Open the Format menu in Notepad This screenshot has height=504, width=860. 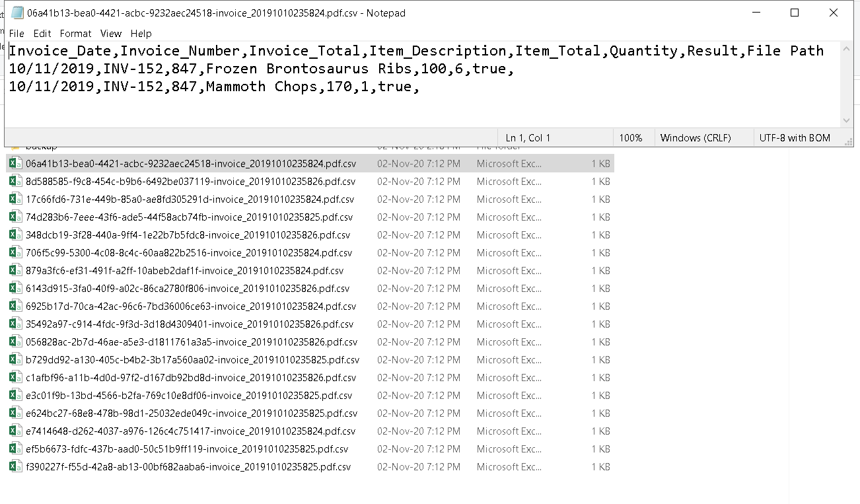coord(75,34)
